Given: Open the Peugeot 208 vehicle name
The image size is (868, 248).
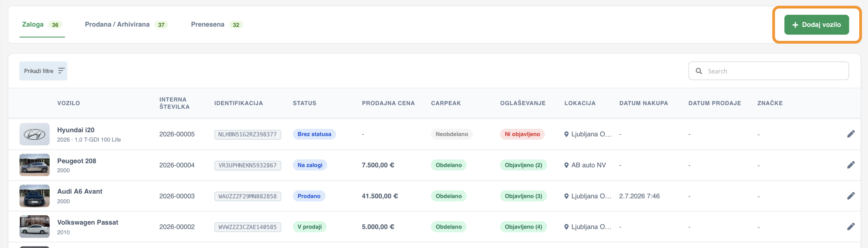Looking at the screenshot, I should [77, 161].
